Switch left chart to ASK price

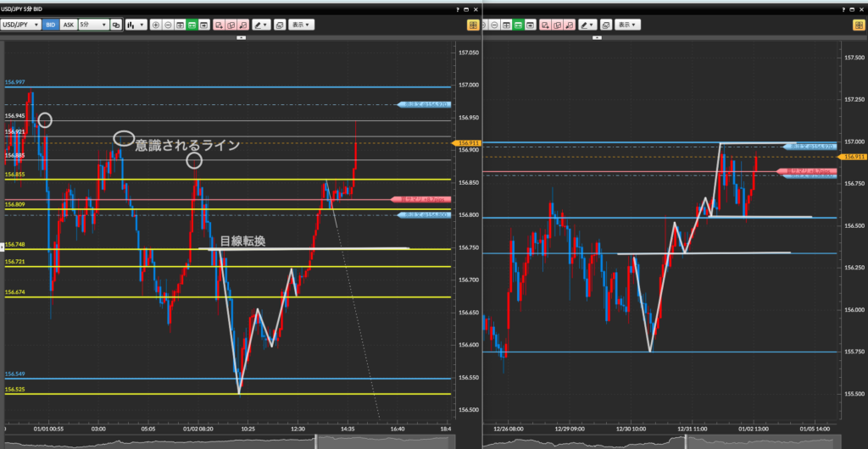click(x=69, y=25)
